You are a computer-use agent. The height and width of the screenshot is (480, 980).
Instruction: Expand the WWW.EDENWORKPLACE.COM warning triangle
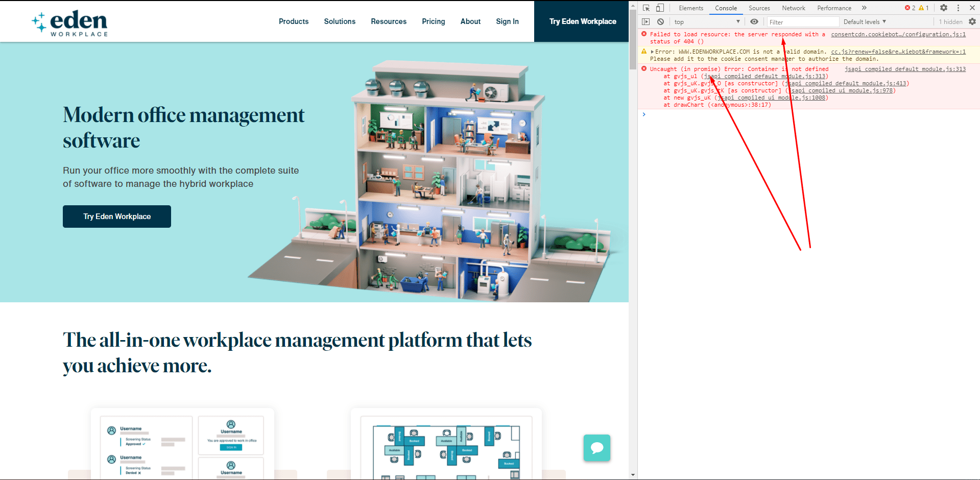652,52
